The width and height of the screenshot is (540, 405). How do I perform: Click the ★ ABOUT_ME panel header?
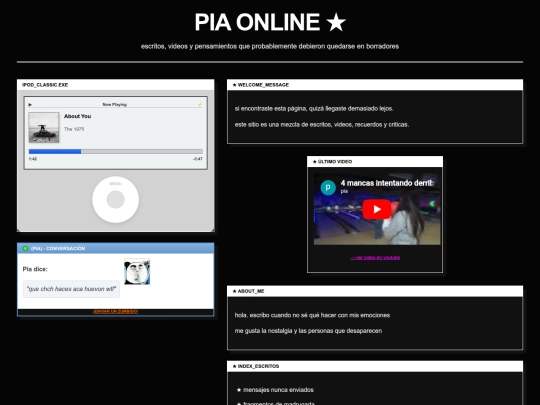(x=375, y=291)
